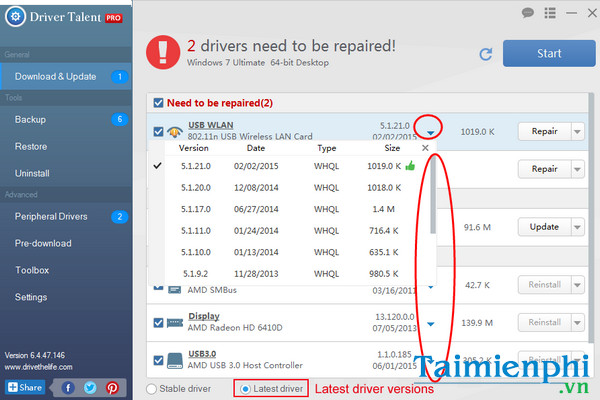
Task: Click the version popup scrollbar thumb
Action: pos(433,195)
